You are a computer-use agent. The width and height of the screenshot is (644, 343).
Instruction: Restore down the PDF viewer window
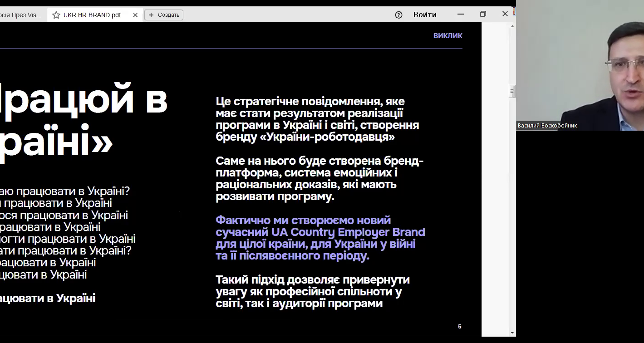483,15
